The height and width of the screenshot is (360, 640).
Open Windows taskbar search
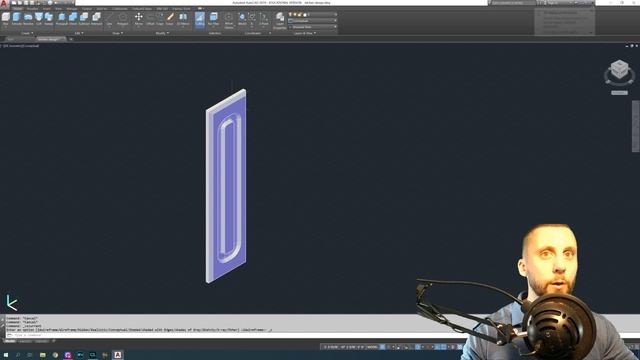coord(18,355)
